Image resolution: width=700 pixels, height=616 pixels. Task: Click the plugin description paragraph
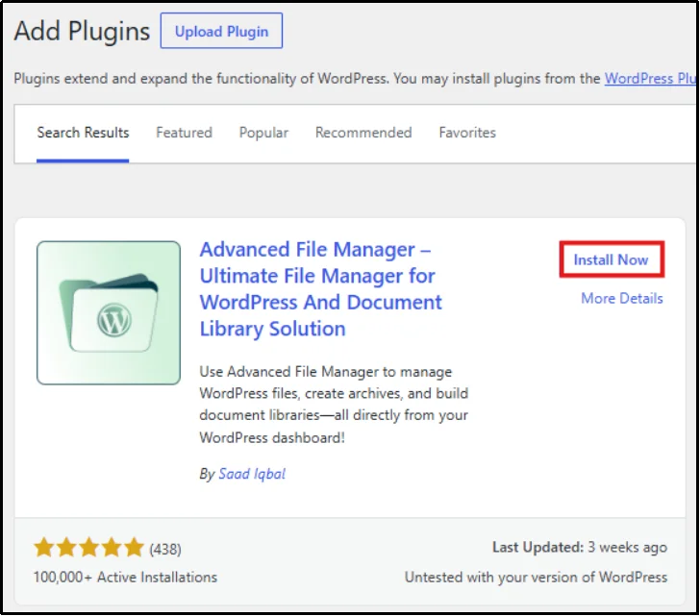pos(334,405)
